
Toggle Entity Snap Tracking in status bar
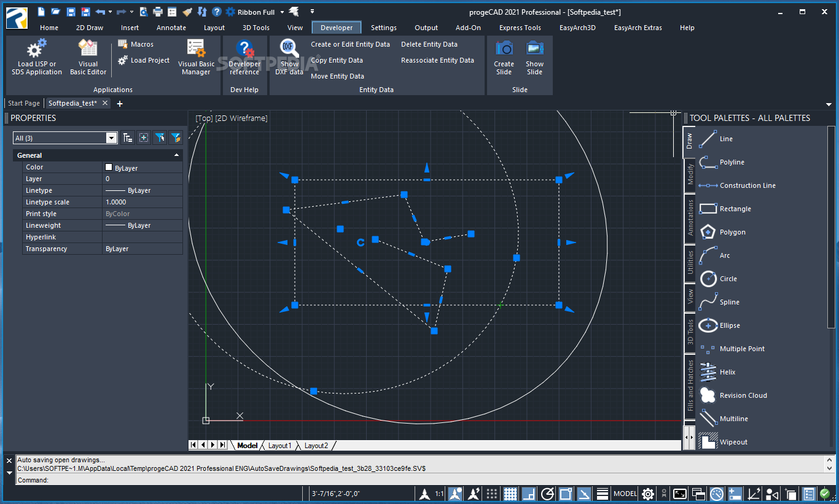click(x=585, y=494)
